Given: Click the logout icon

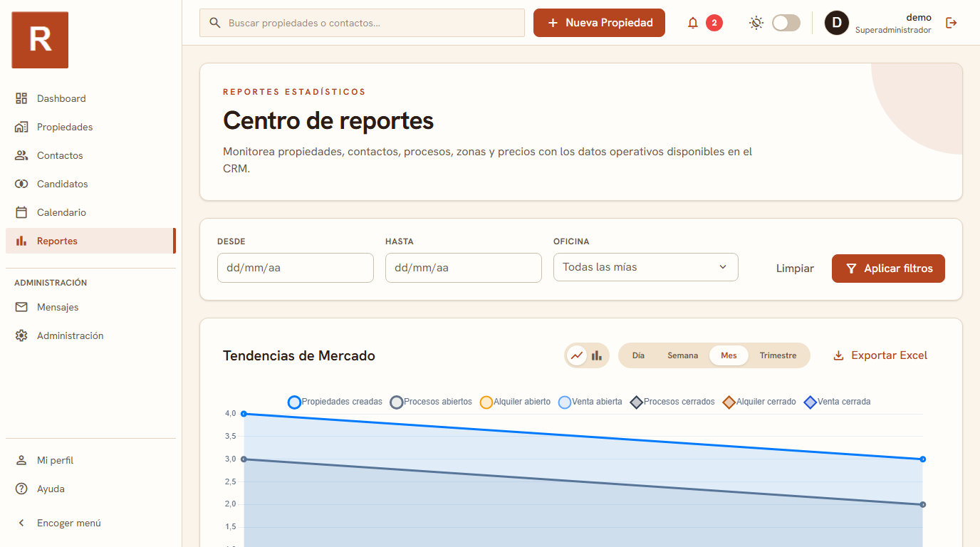Looking at the screenshot, I should click(951, 23).
